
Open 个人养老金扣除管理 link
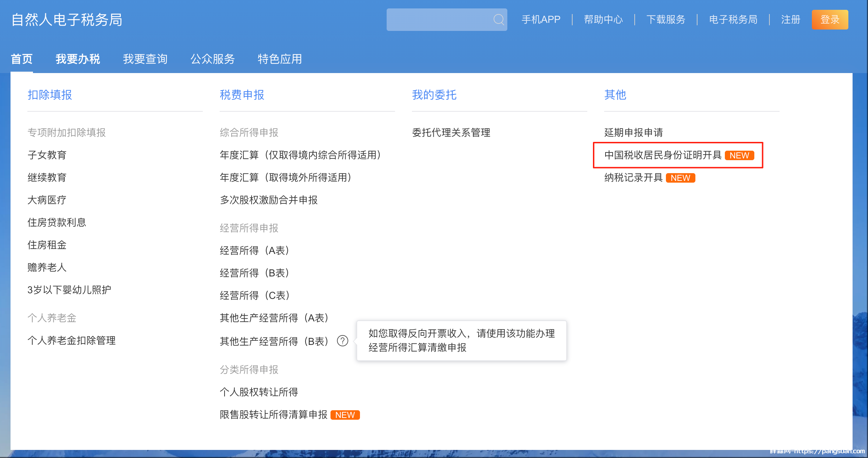coord(72,341)
